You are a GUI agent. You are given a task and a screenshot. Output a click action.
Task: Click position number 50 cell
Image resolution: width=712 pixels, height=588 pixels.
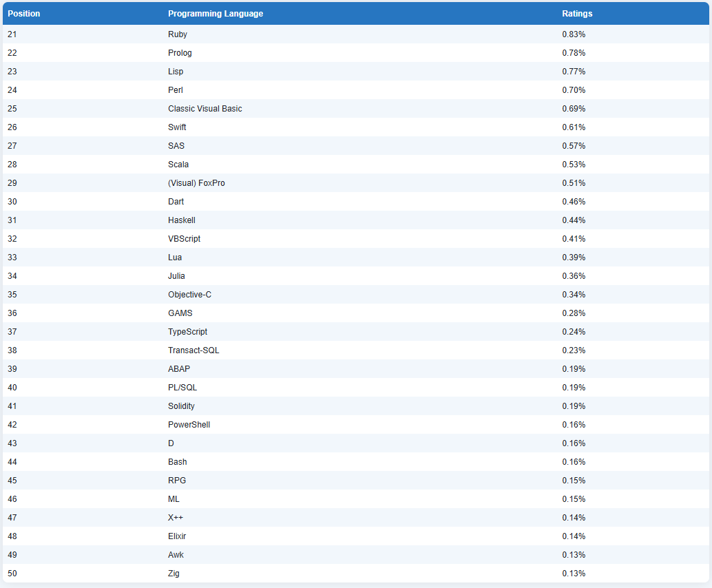[x=12, y=574]
